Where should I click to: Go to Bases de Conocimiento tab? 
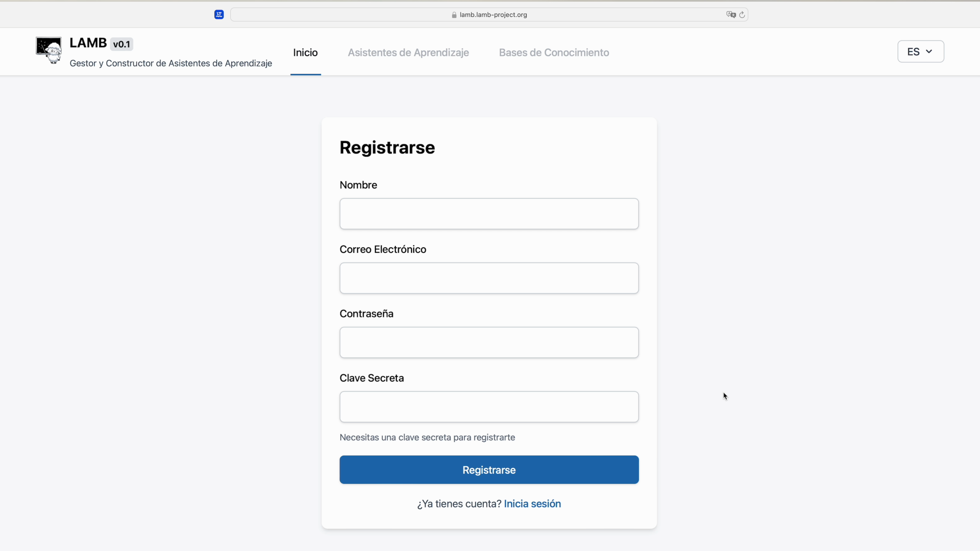(x=554, y=52)
